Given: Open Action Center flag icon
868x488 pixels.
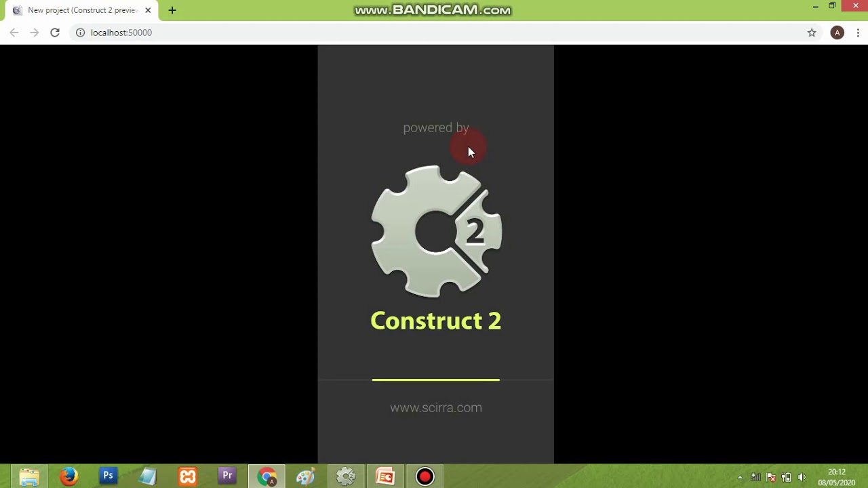Looking at the screenshot, I should [771, 477].
